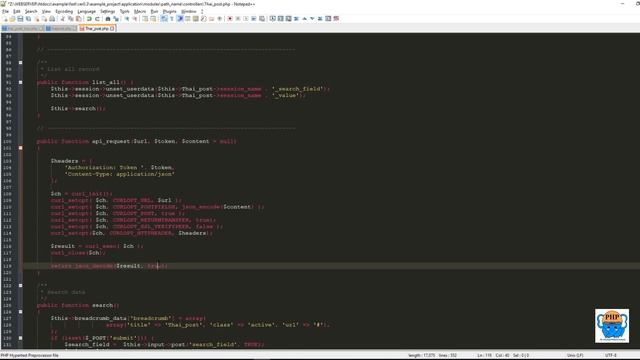
Task: Click the Close document toolbar icon
Action: pyautogui.click(x=37, y=19)
